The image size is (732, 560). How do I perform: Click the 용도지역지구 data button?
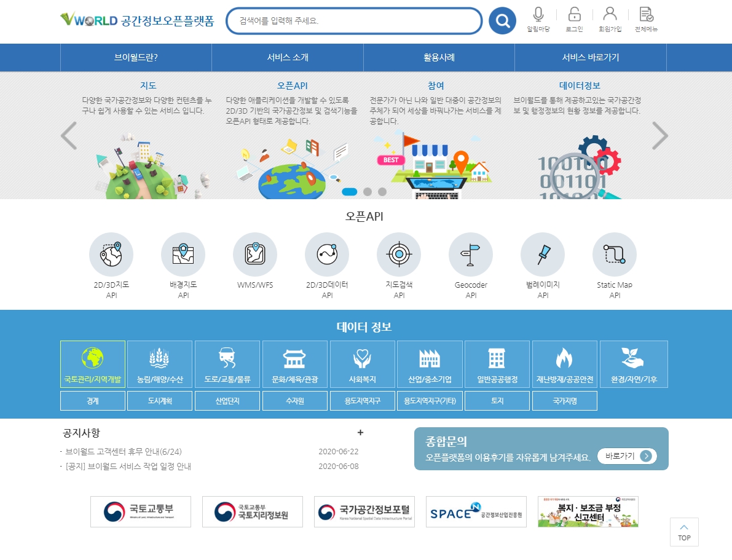[x=363, y=401]
